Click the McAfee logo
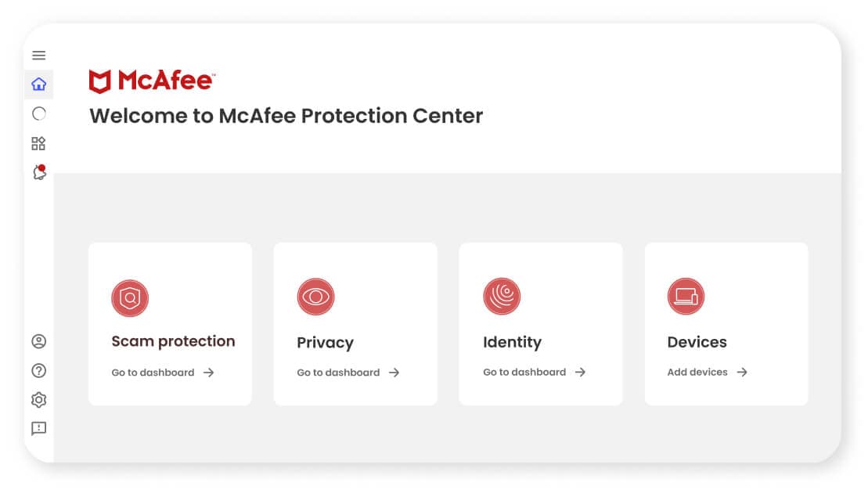868x490 pixels. (x=153, y=80)
